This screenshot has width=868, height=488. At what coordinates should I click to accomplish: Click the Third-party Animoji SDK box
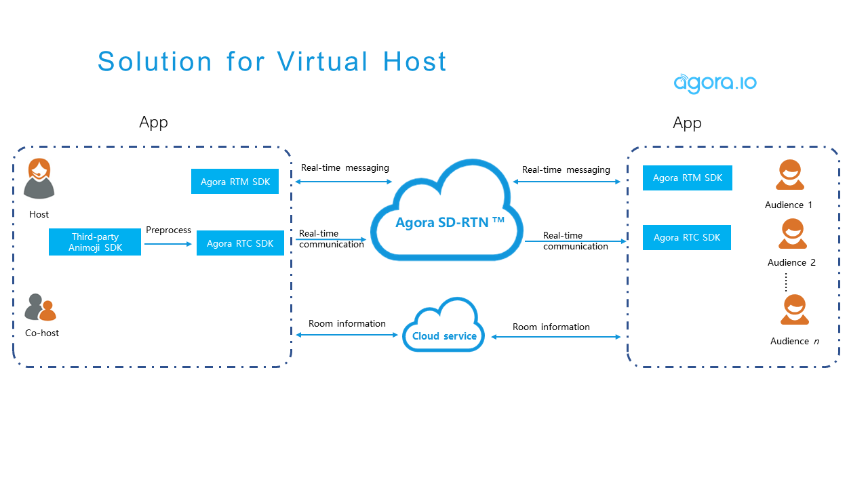tap(95, 242)
